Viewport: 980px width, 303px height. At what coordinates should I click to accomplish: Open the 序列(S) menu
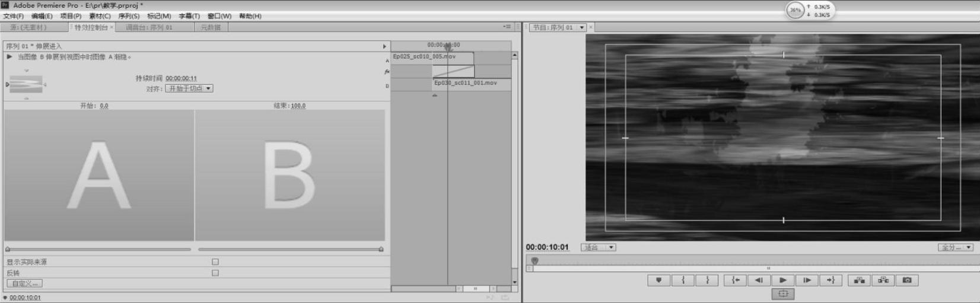(129, 16)
